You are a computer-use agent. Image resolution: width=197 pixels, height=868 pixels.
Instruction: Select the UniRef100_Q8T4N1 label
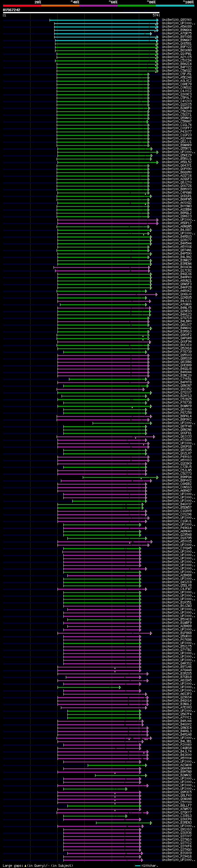(x=177, y=250)
